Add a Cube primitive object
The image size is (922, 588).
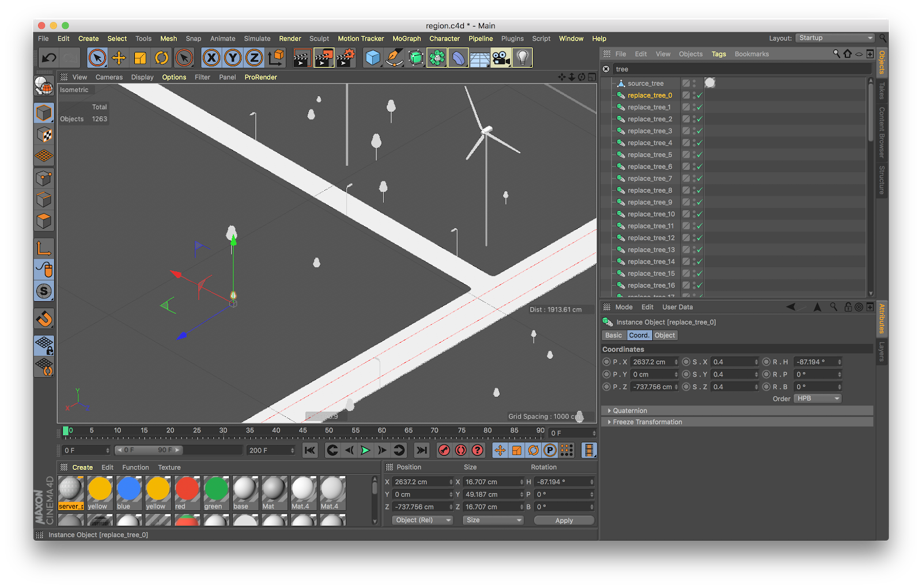pyautogui.click(x=373, y=58)
